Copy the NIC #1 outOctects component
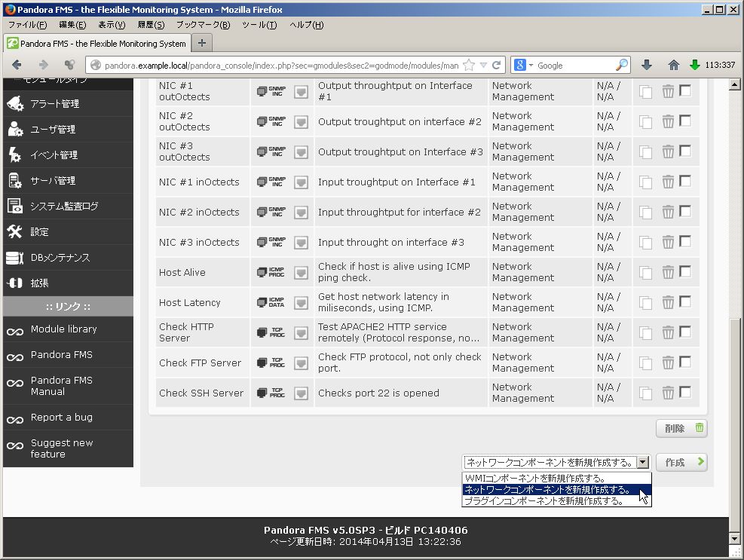 [x=645, y=92]
